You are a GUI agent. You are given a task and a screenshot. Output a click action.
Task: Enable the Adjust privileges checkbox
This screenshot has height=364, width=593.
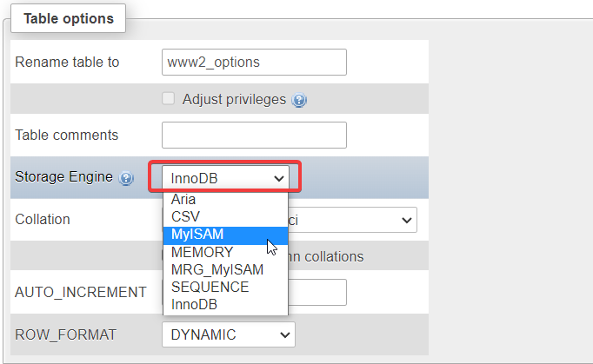click(x=169, y=99)
